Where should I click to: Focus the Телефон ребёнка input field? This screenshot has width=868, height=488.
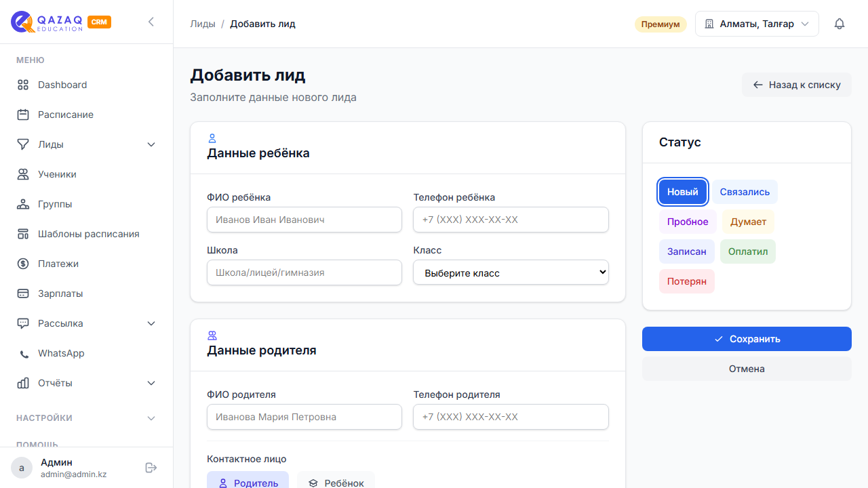pyautogui.click(x=511, y=220)
